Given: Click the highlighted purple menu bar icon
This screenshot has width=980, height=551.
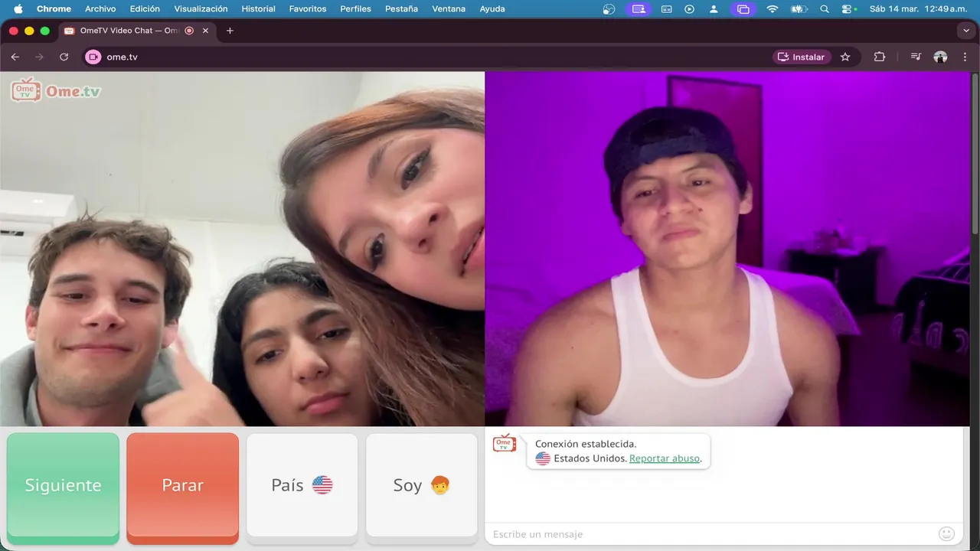Looking at the screenshot, I should 638,9.
